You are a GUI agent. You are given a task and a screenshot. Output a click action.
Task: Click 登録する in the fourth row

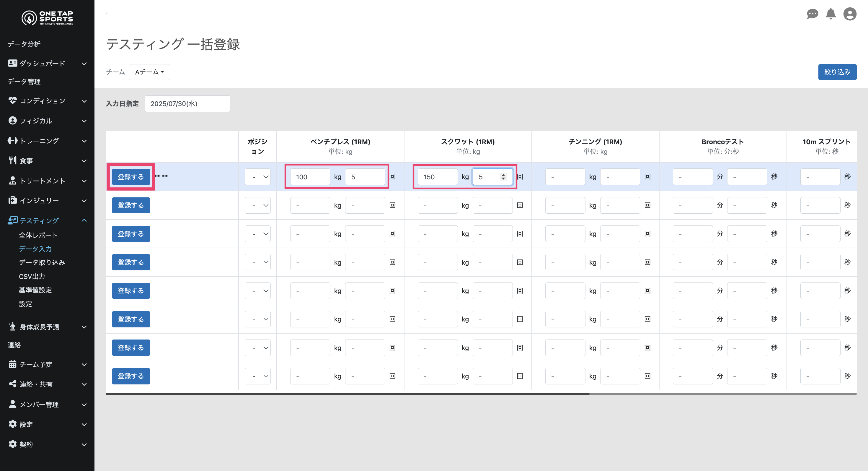click(131, 262)
